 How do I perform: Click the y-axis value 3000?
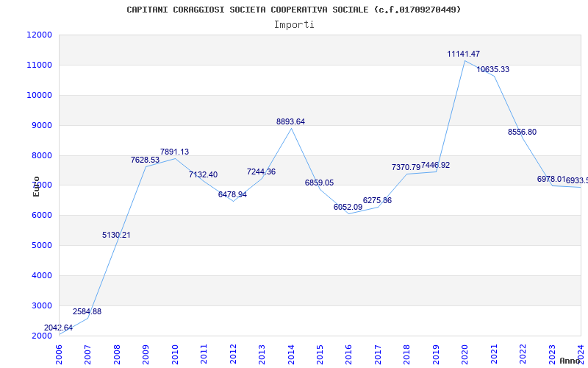(41, 305)
